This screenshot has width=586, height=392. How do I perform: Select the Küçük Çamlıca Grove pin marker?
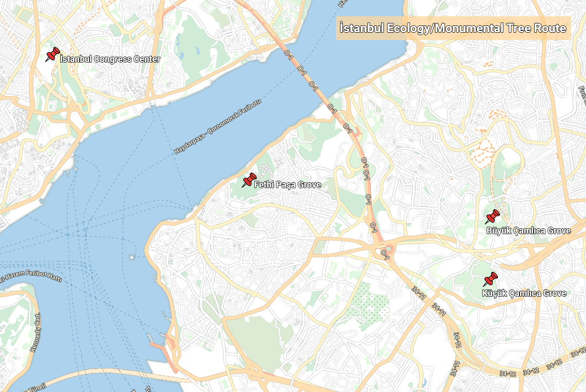click(490, 279)
